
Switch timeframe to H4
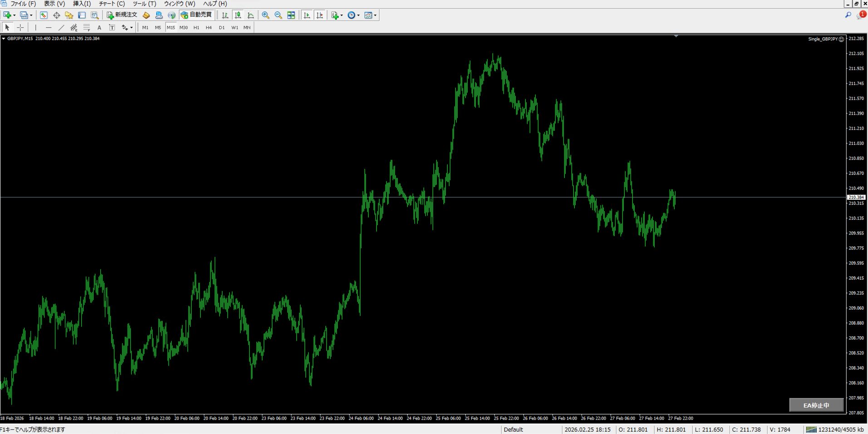pyautogui.click(x=209, y=28)
